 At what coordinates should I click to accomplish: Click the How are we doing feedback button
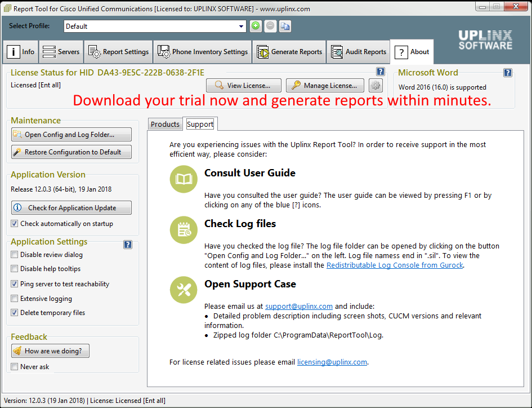click(x=50, y=351)
